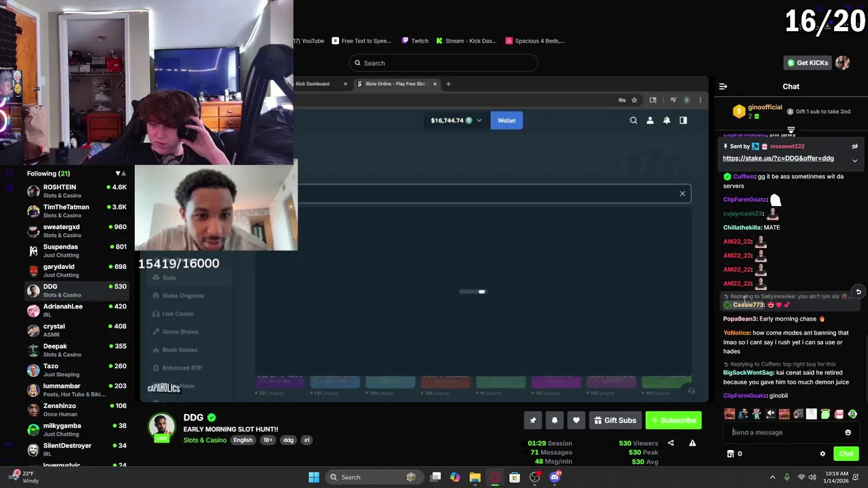Open chat settings gear

pyautogui.click(x=823, y=454)
